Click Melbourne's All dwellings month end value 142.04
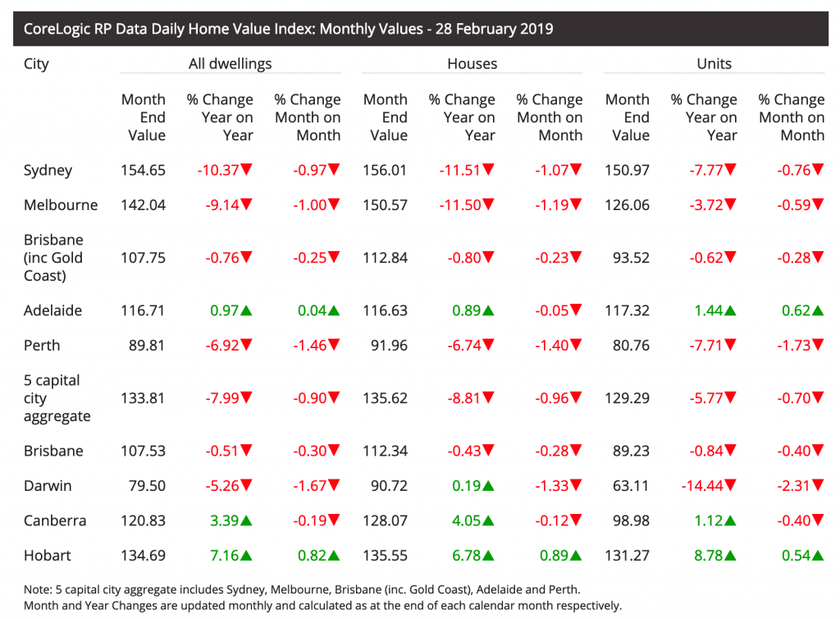This screenshot has height=619, width=840. coord(143,205)
